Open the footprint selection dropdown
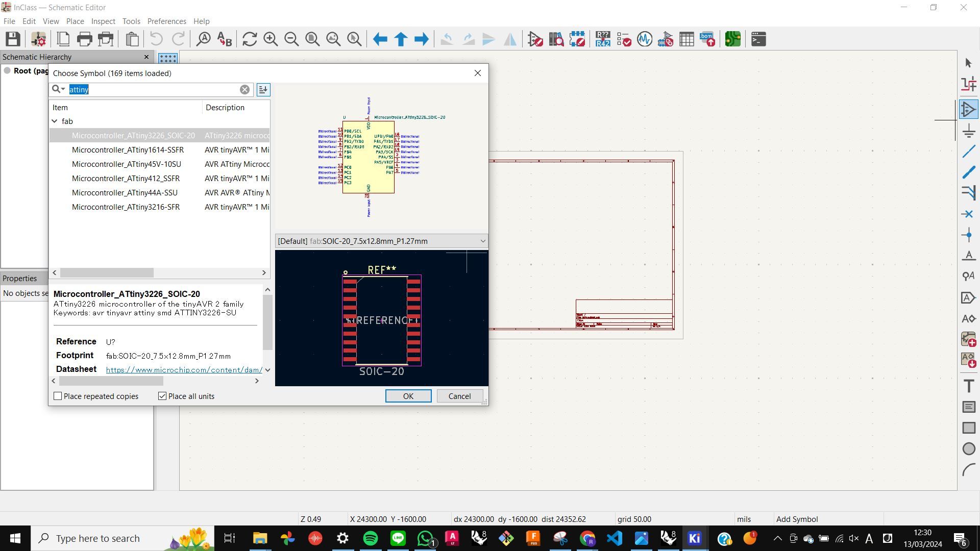 [382, 241]
